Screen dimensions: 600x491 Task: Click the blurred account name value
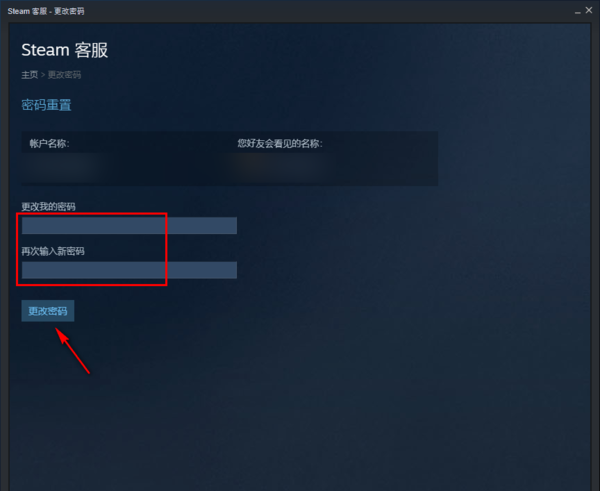(x=59, y=168)
